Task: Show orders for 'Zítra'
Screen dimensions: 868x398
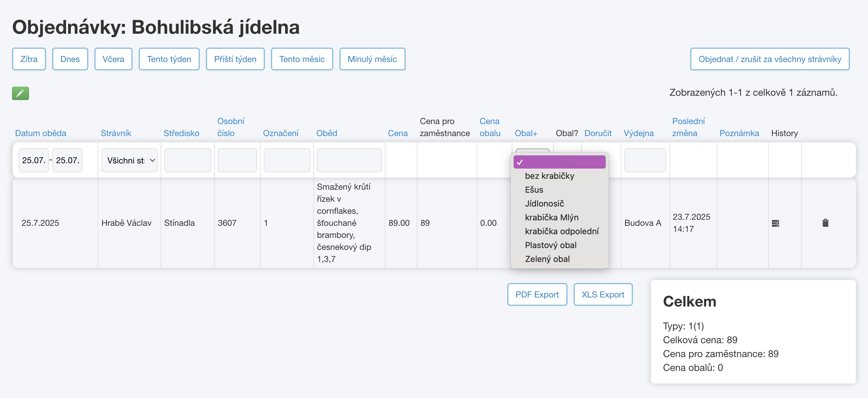Action: 29,59
